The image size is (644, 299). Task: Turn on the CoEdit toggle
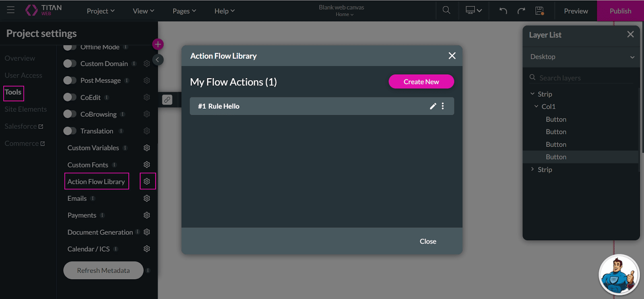pos(70,97)
